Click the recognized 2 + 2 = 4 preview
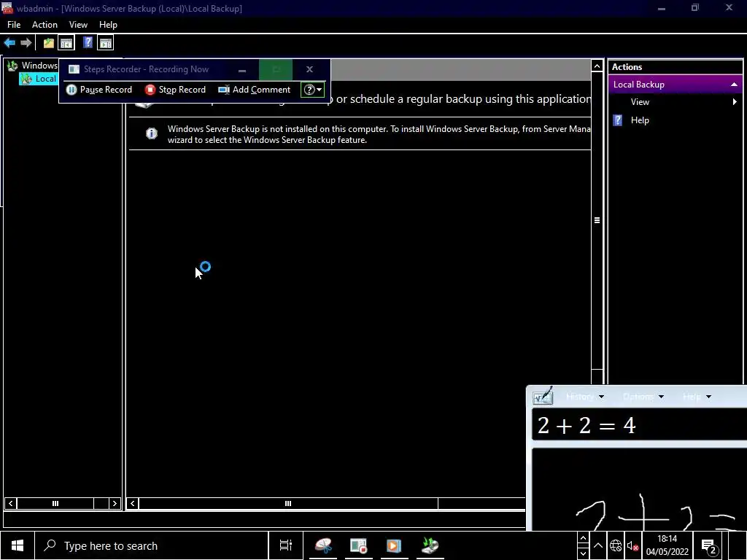This screenshot has width=747, height=560. 639,425
